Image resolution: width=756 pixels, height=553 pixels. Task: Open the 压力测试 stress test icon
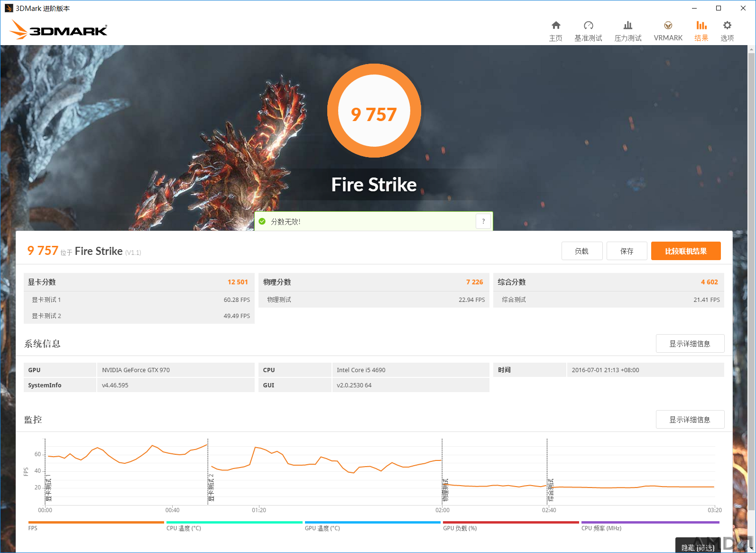[628, 26]
